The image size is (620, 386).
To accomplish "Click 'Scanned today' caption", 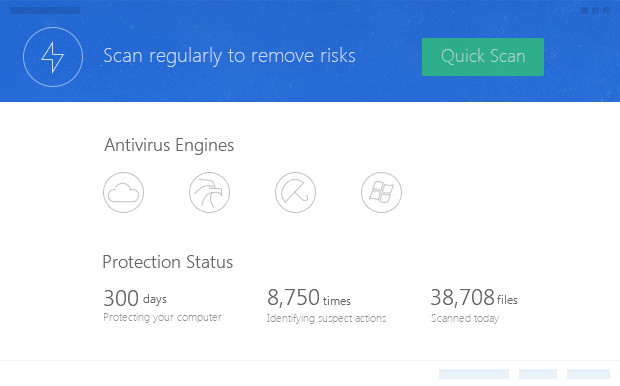I will [465, 318].
